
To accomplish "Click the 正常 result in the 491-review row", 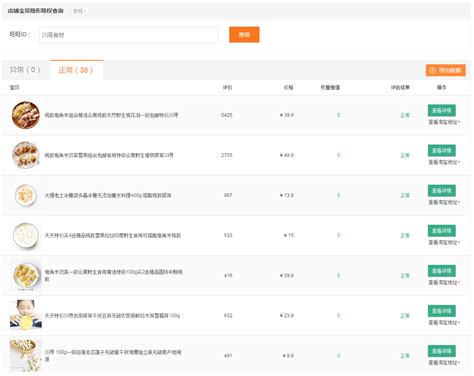I will pyautogui.click(x=405, y=356).
